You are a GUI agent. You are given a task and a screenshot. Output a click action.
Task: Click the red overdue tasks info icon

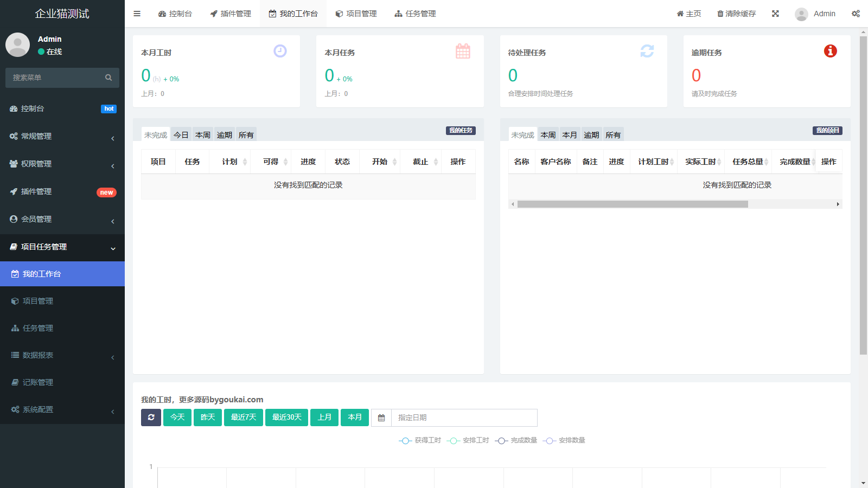(x=830, y=51)
